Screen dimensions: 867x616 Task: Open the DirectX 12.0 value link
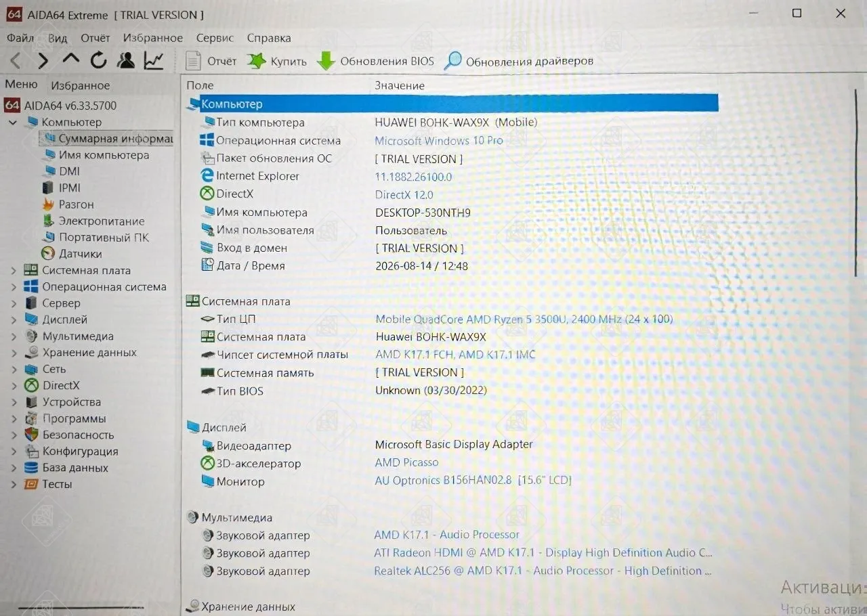point(404,194)
